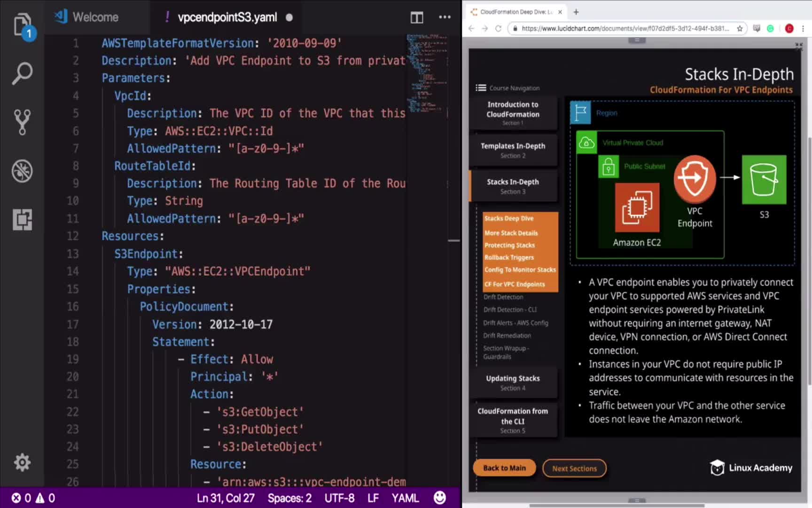
Task: Go forward in the Chrome browser
Action: point(485,29)
